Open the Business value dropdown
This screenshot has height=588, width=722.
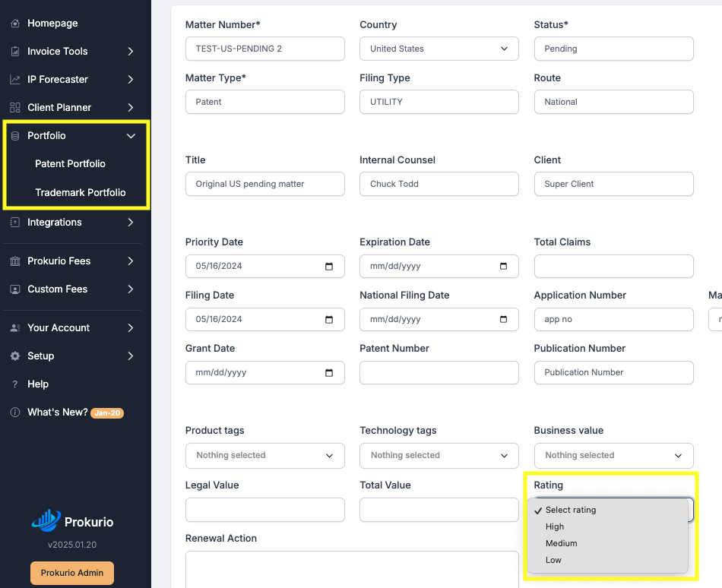[x=613, y=456]
